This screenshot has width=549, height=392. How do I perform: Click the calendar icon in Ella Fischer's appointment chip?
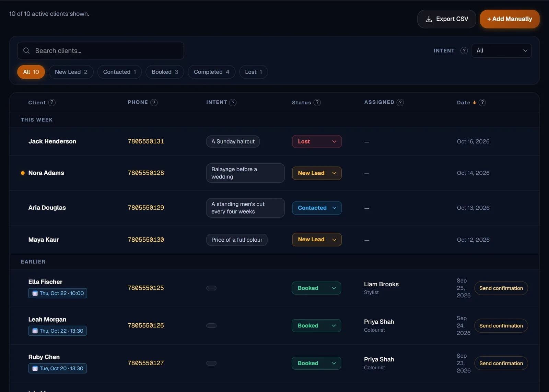click(35, 293)
